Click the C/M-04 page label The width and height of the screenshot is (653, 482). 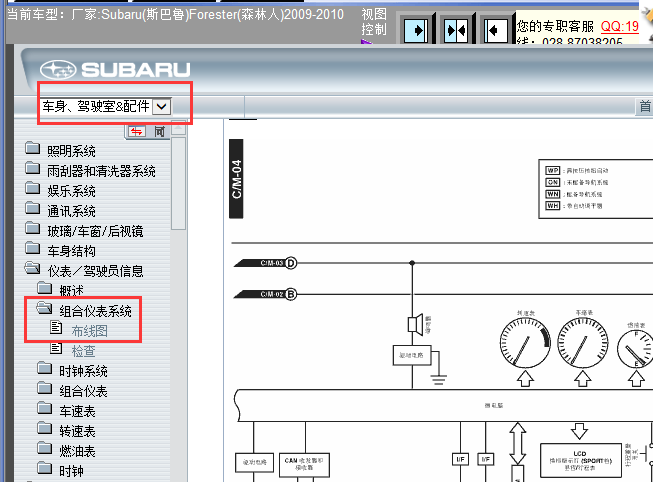click(236, 179)
